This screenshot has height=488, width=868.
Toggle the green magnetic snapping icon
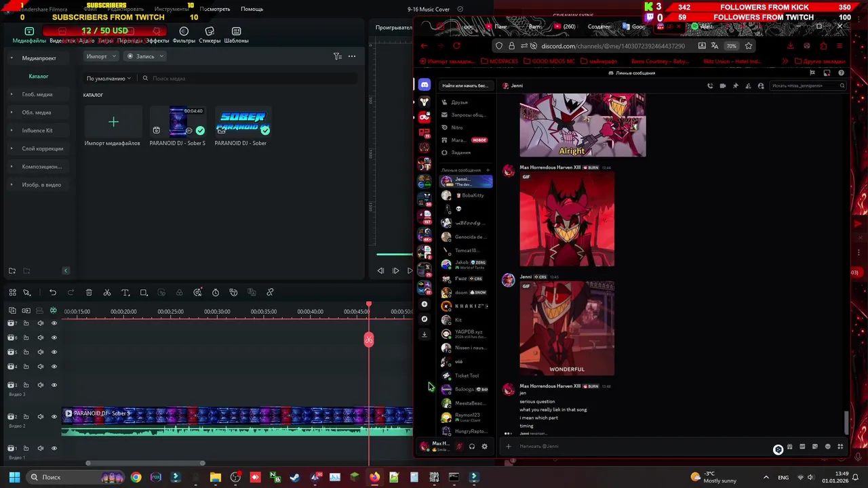point(53,311)
